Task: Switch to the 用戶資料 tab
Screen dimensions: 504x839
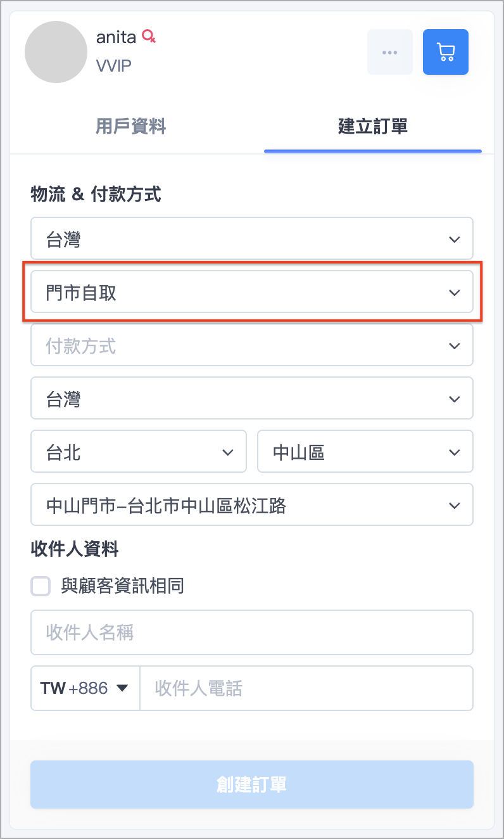Action: point(130,126)
